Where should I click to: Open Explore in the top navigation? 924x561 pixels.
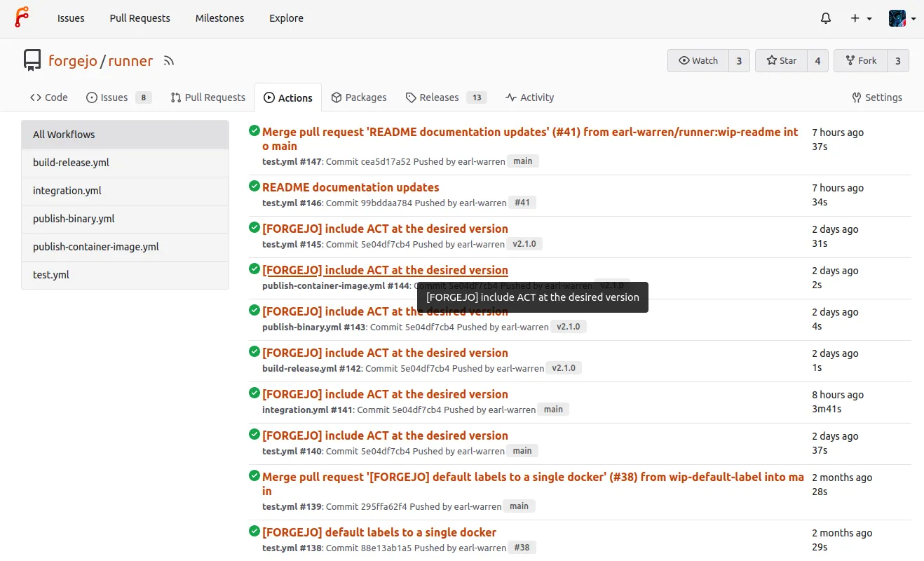(x=286, y=18)
